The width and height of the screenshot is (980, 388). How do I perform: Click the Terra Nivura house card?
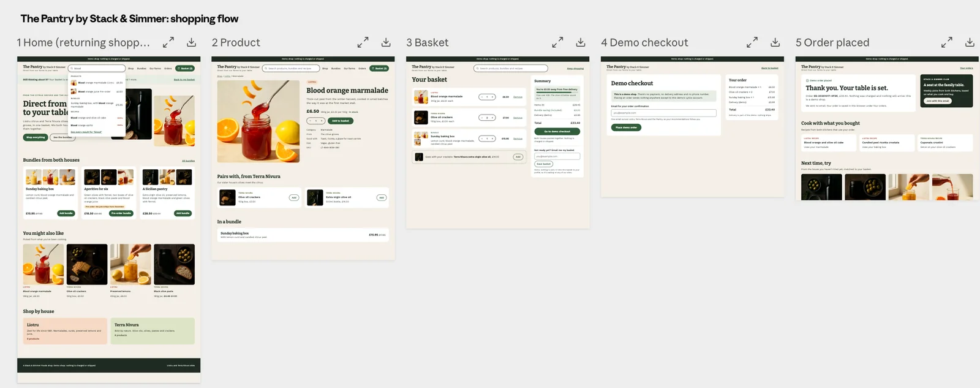pos(153,331)
